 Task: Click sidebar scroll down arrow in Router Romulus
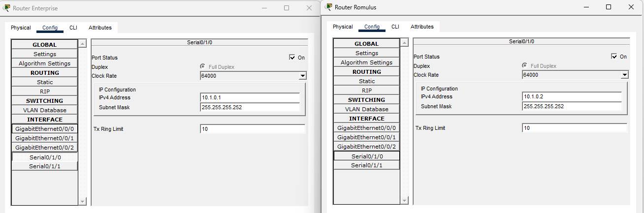pos(405,200)
